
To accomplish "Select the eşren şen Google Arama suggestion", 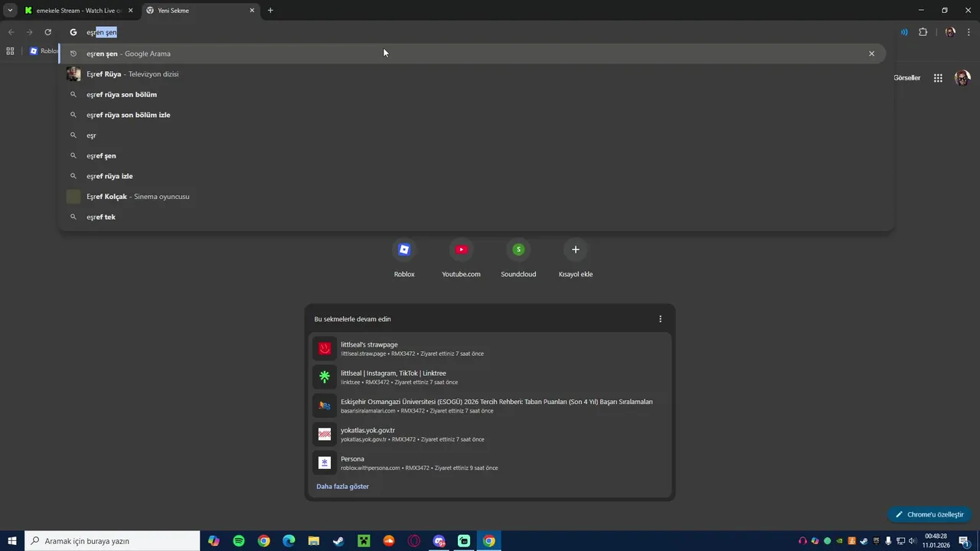I will (472, 54).
